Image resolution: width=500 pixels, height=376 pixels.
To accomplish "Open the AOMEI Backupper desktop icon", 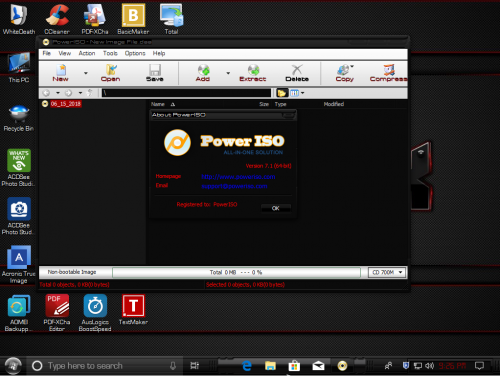I will tap(19, 313).
